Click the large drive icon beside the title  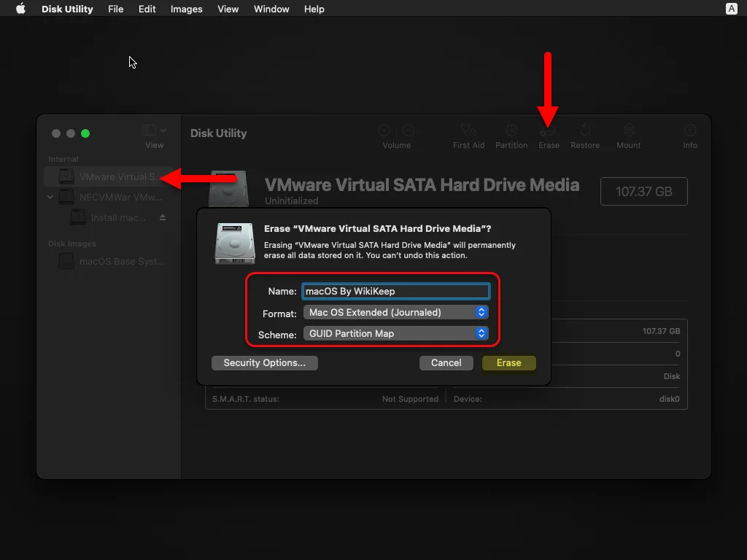pyautogui.click(x=228, y=189)
